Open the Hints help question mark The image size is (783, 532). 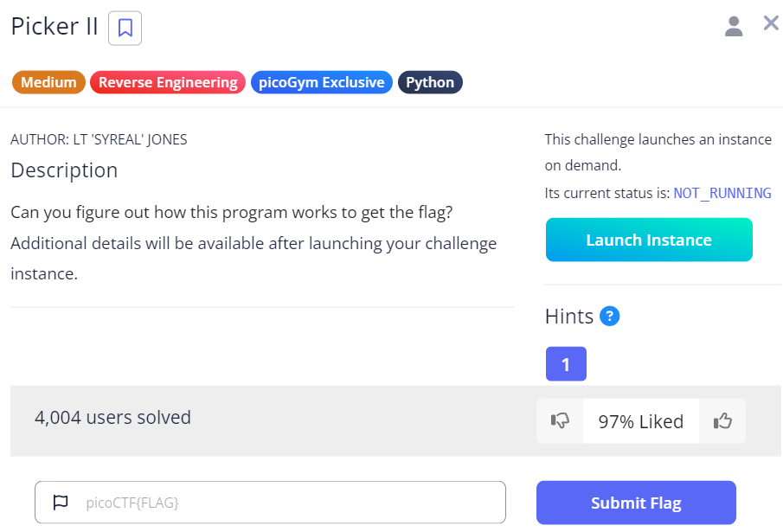point(609,317)
